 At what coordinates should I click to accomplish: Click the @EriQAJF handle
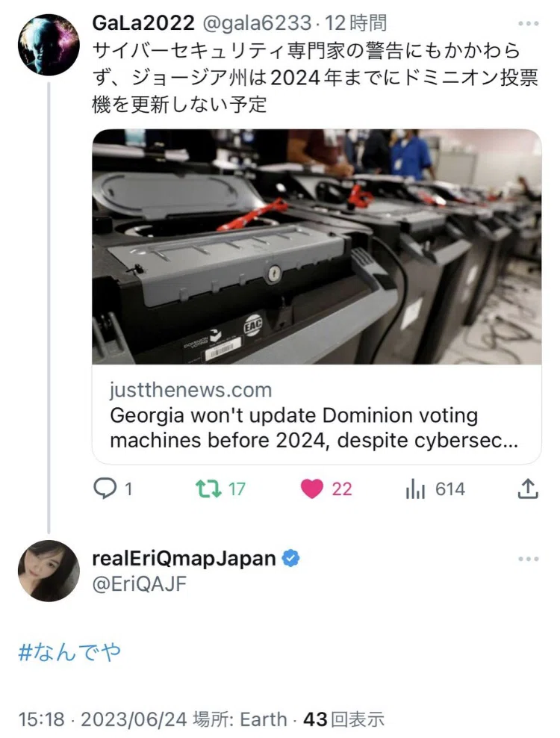coord(140,583)
